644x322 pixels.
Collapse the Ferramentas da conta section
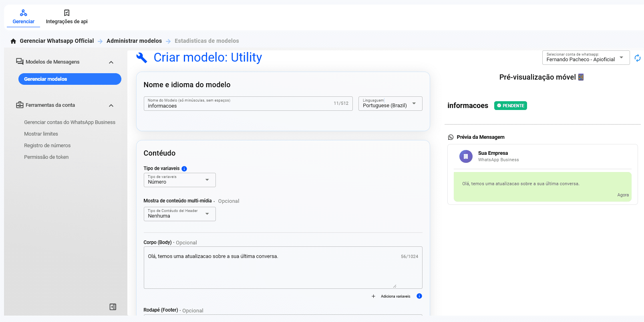(x=111, y=106)
